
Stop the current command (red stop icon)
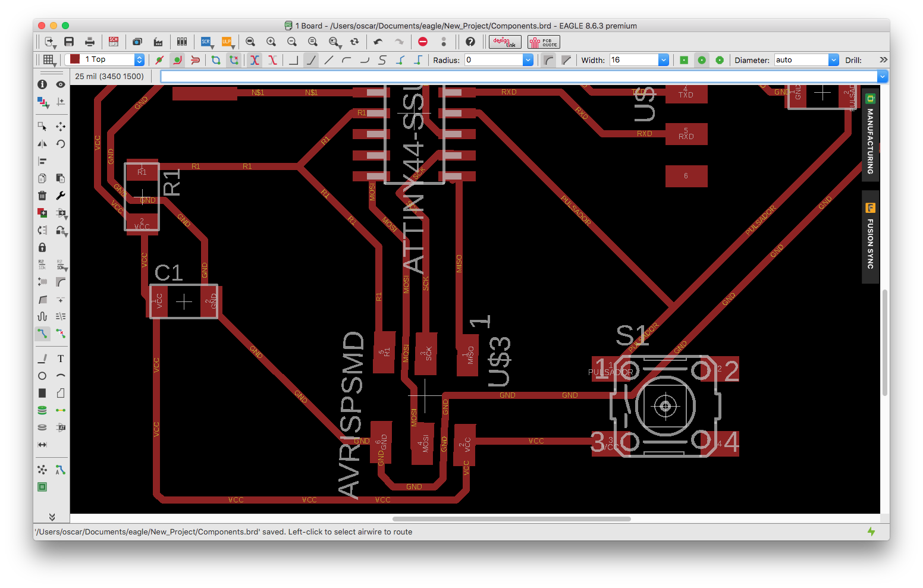coord(423,42)
